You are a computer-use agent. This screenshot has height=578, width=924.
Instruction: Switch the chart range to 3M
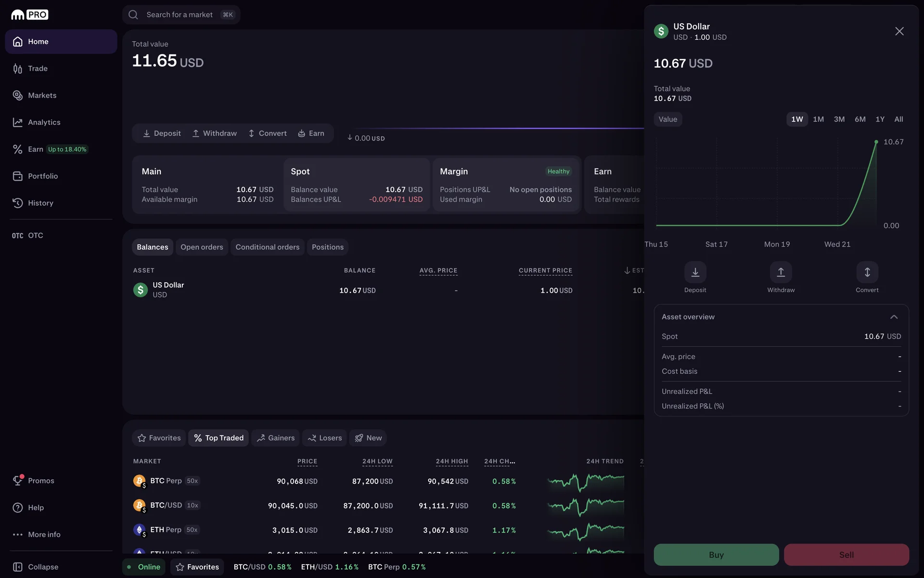tap(839, 119)
